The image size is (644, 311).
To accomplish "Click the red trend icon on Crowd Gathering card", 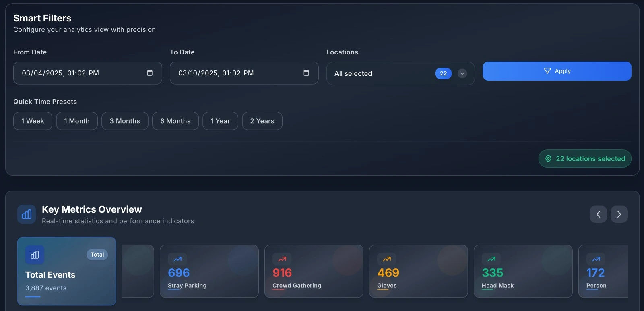I will coord(282,259).
